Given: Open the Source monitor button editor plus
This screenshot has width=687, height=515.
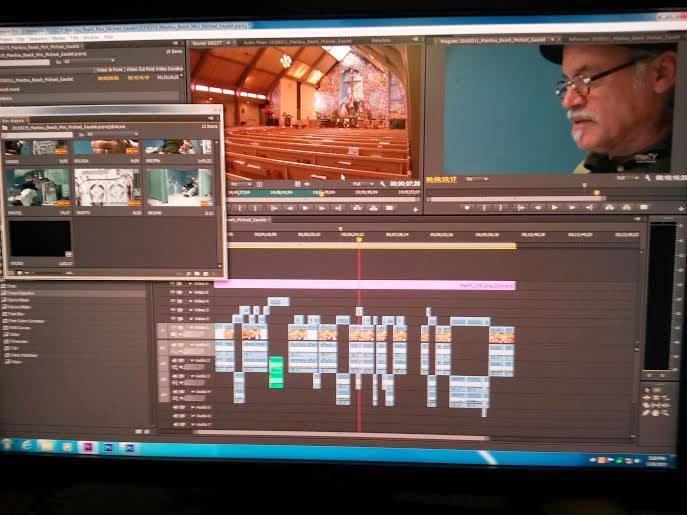Looking at the screenshot, I should coord(415,210).
